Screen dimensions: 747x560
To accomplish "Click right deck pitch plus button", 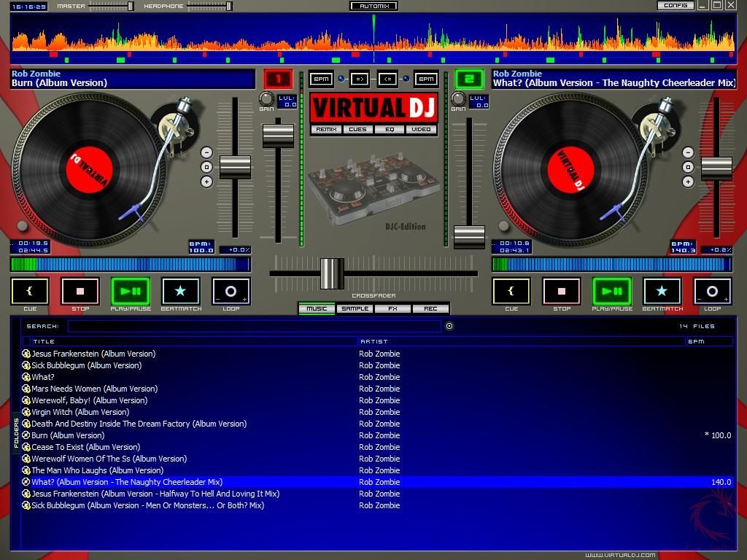I will [688, 182].
